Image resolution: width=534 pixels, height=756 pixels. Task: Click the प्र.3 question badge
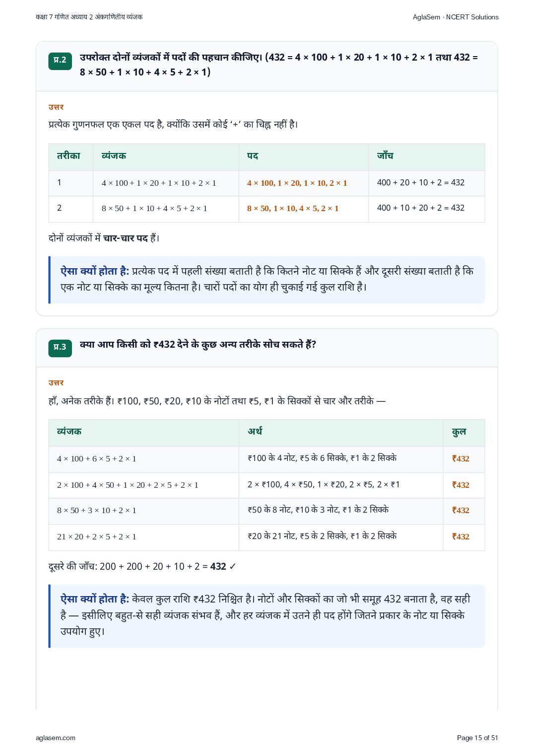click(60, 348)
